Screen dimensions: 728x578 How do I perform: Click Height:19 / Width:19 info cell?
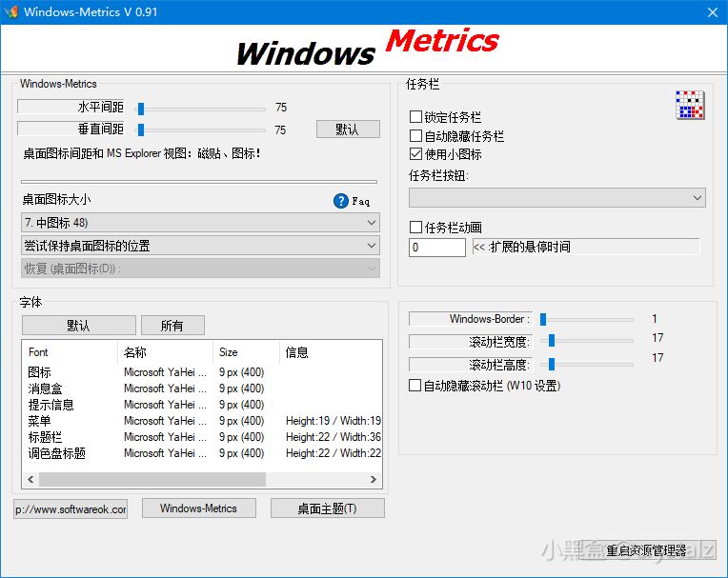click(334, 421)
